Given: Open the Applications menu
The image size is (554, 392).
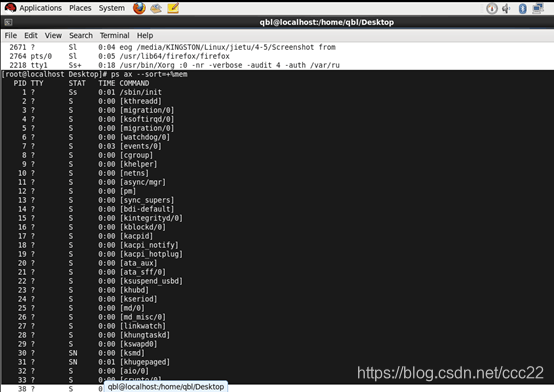Looking at the screenshot, I should click(x=40, y=8).
